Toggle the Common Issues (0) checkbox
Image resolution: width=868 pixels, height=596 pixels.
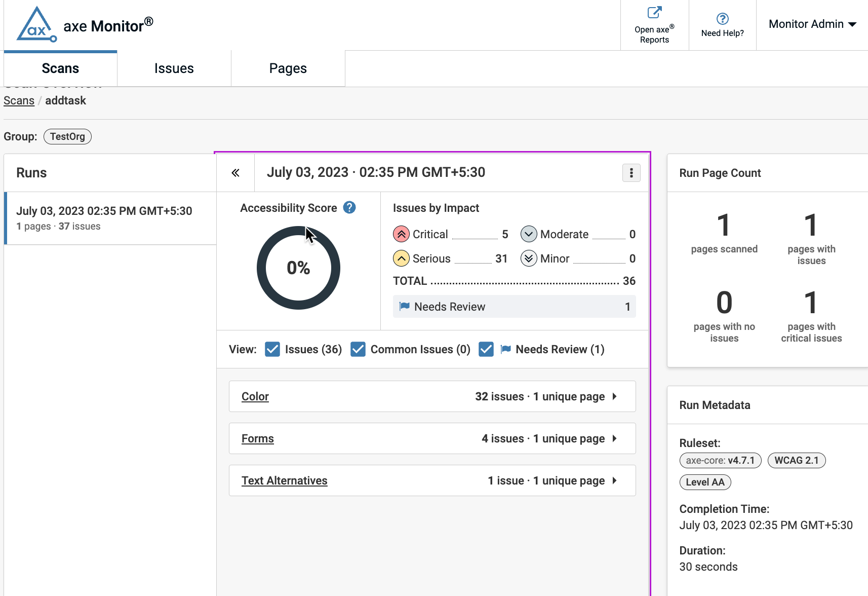pyautogui.click(x=358, y=349)
